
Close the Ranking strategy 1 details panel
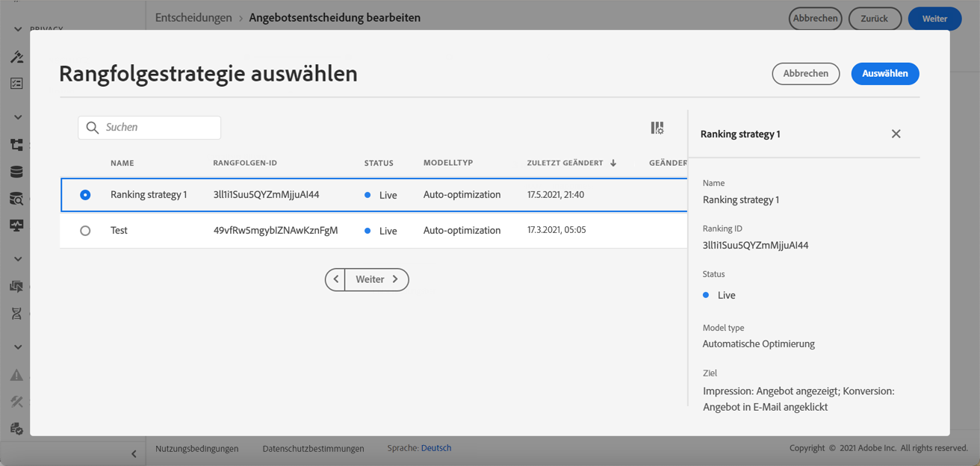896,134
